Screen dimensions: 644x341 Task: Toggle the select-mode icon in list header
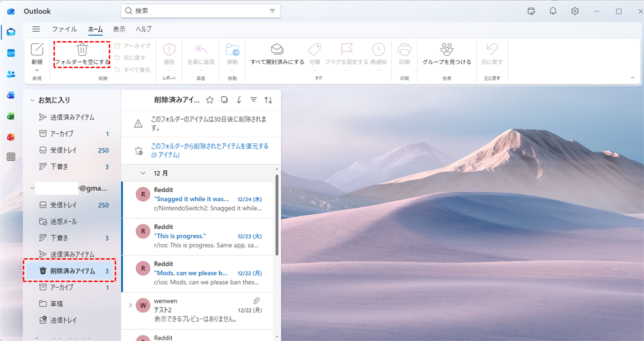click(x=224, y=100)
